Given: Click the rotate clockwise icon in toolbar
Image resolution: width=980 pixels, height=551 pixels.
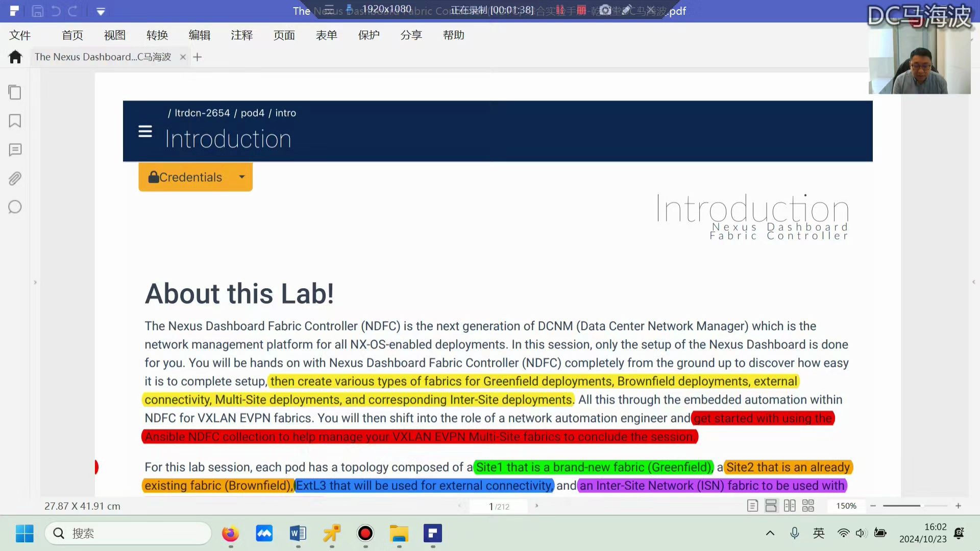Looking at the screenshot, I should click(72, 10).
